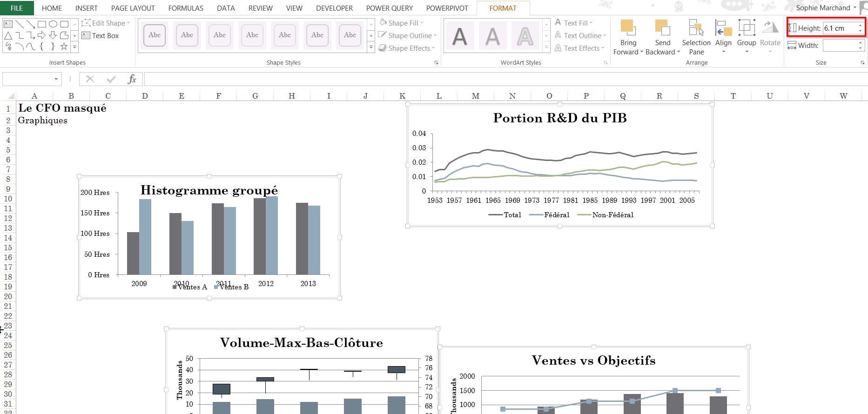Open the FILE menu tab

[17, 8]
